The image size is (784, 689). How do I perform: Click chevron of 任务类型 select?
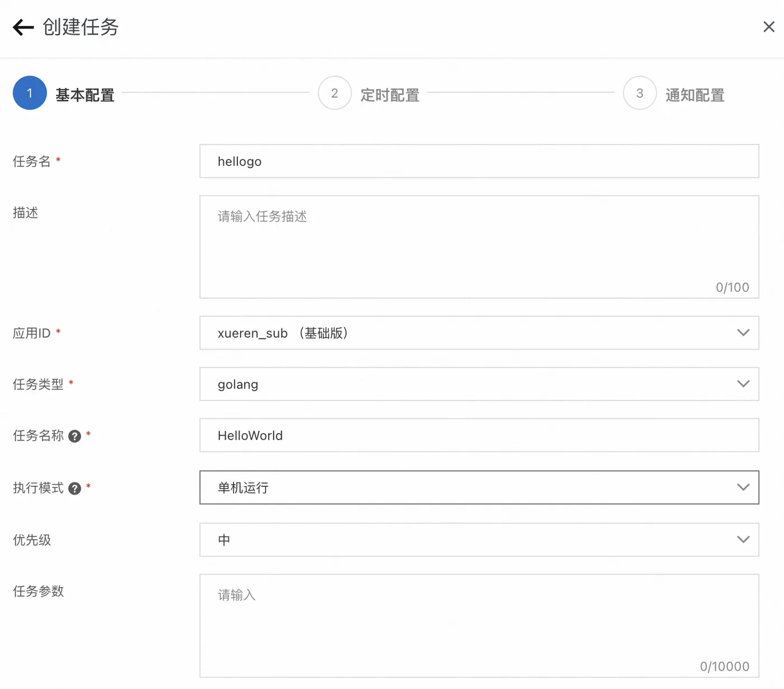point(743,384)
